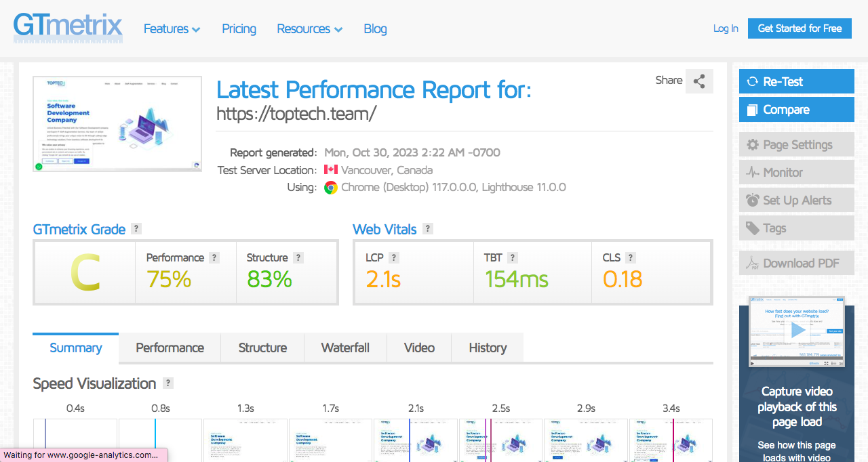Viewport: 868px width, 462px height.
Task: Click the 0.4s speed visualization frame
Action: pyautogui.click(x=75, y=440)
